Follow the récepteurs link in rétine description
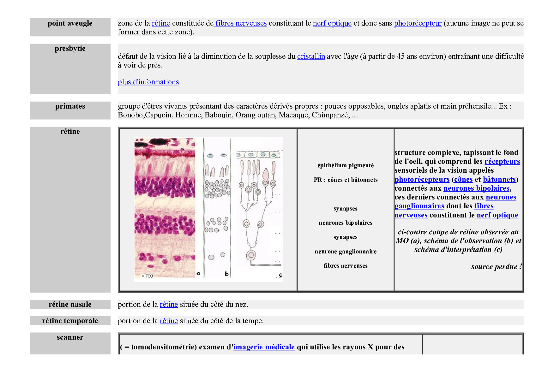The width and height of the screenshot is (554, 392). click(x=502, y=162)
